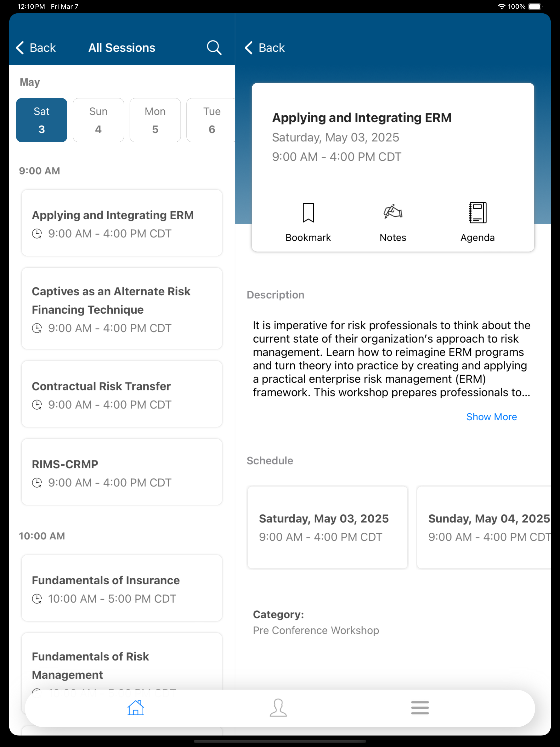The height and width of the screenshot is (747, 560).
Task: Select the Saturday, May 03, 2025 schedule card
Action: 327,527
